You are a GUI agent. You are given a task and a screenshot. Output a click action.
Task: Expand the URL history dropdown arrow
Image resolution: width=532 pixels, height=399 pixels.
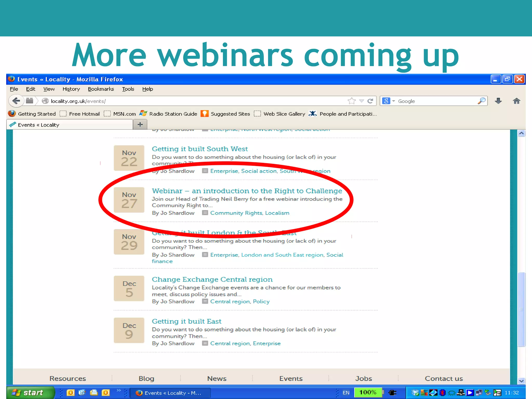click(362, 101)
